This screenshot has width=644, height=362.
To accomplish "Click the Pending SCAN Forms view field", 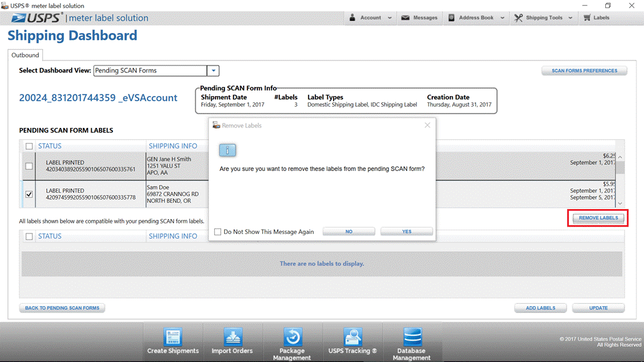I will (151, 71).
